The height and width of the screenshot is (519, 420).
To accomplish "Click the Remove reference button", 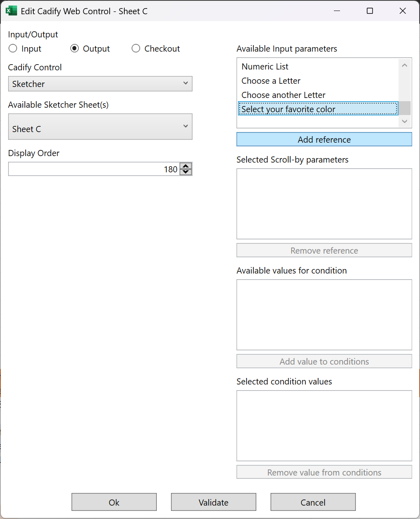I will (x=324, y=250).
